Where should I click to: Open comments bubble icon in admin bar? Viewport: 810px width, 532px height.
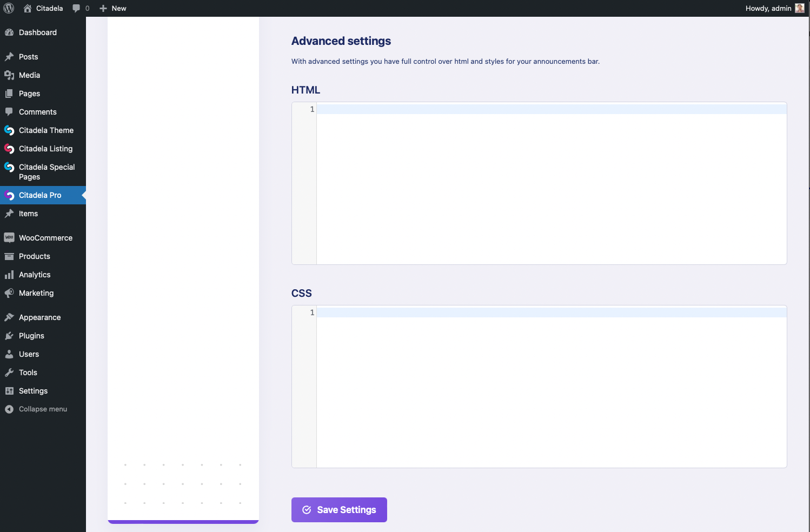(x=76, y=8)
